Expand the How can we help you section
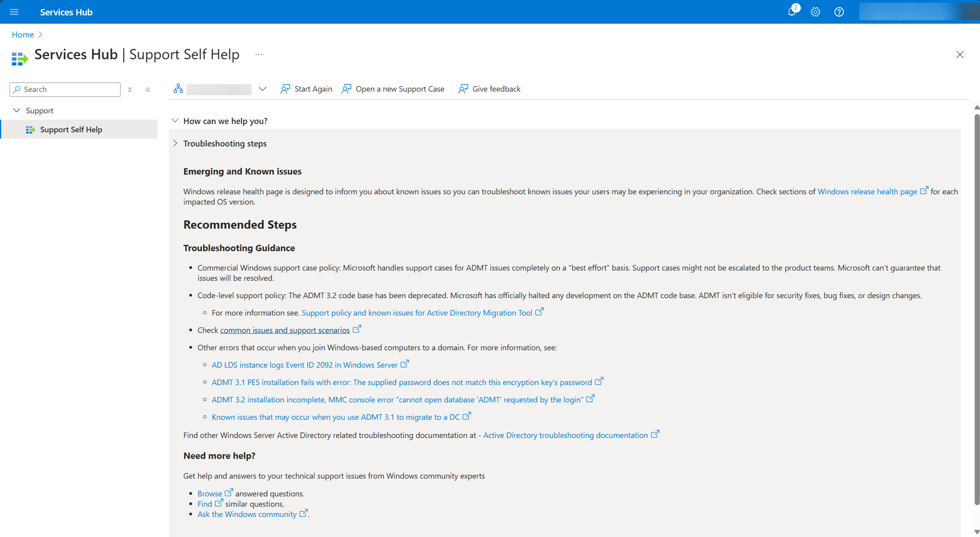This screenshot has width=980, height=537. click(x=175, y=121)
